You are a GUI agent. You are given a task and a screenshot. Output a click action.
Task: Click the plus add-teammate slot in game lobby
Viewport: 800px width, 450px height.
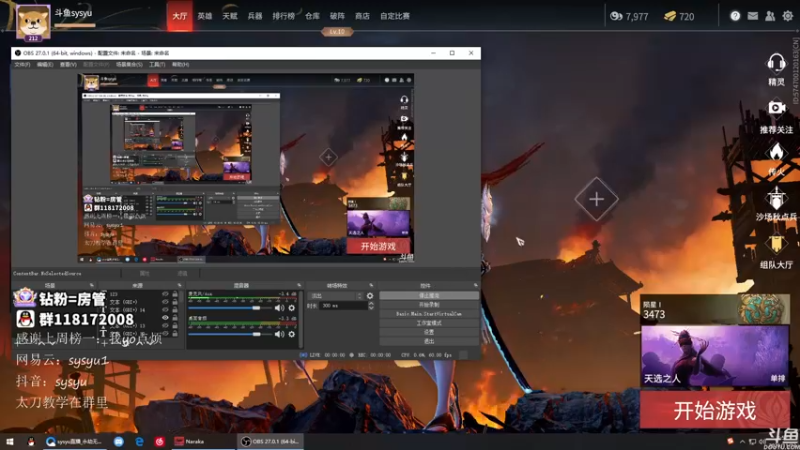point(596,199)
